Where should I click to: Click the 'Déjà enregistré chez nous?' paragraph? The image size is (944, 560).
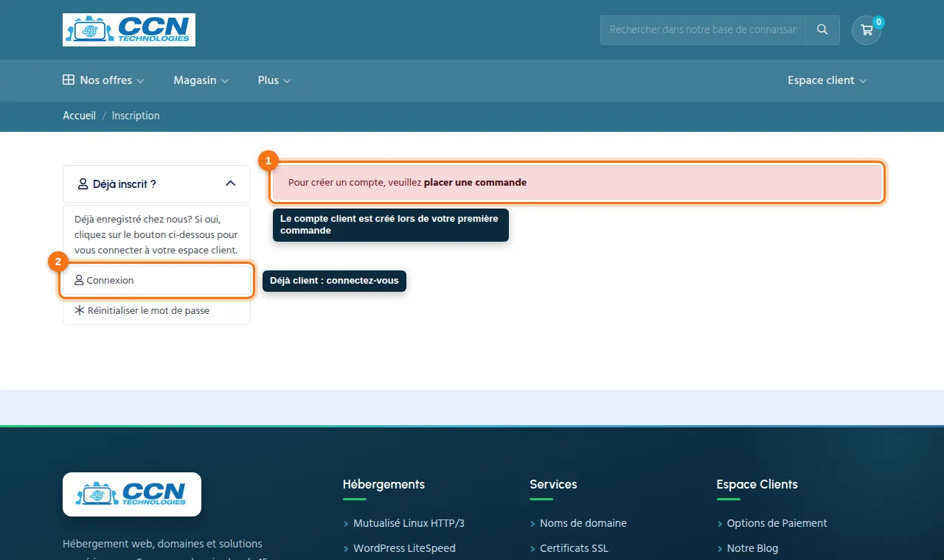click(156, 234)
